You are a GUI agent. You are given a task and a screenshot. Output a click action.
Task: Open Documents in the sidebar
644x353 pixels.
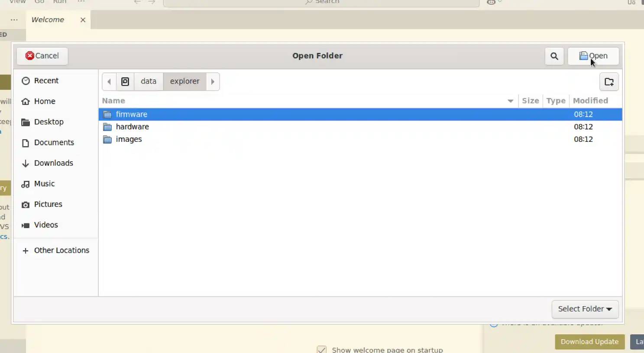[56, 143]
